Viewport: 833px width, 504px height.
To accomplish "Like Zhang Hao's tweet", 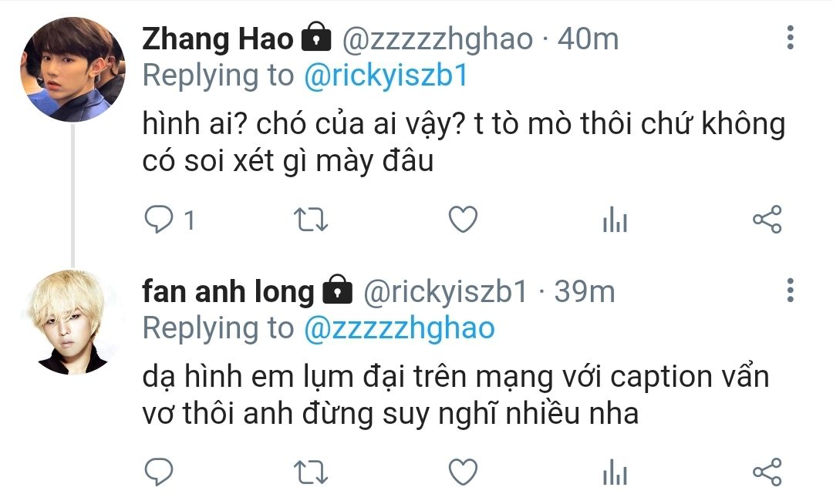I will 464,219.
